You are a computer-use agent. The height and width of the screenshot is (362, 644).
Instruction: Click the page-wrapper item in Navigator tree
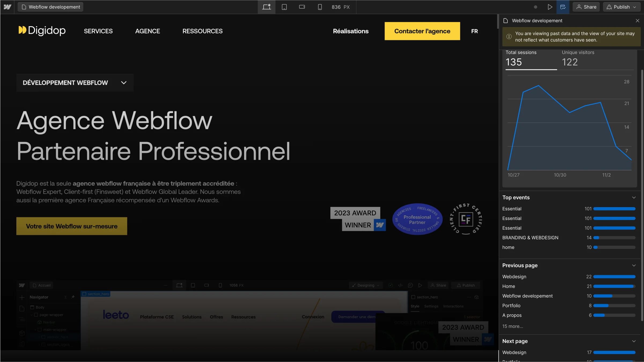point(51,315)
